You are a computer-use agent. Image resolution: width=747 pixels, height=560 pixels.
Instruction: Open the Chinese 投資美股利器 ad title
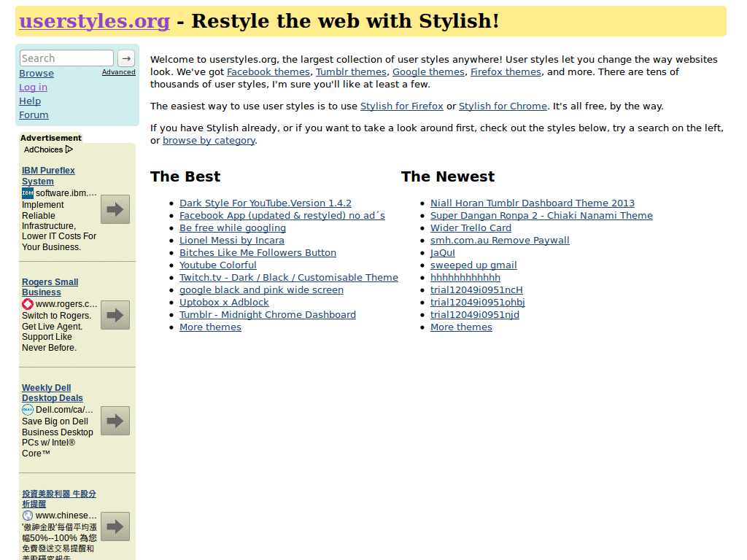pyautogui.click(x=59, y=499)
